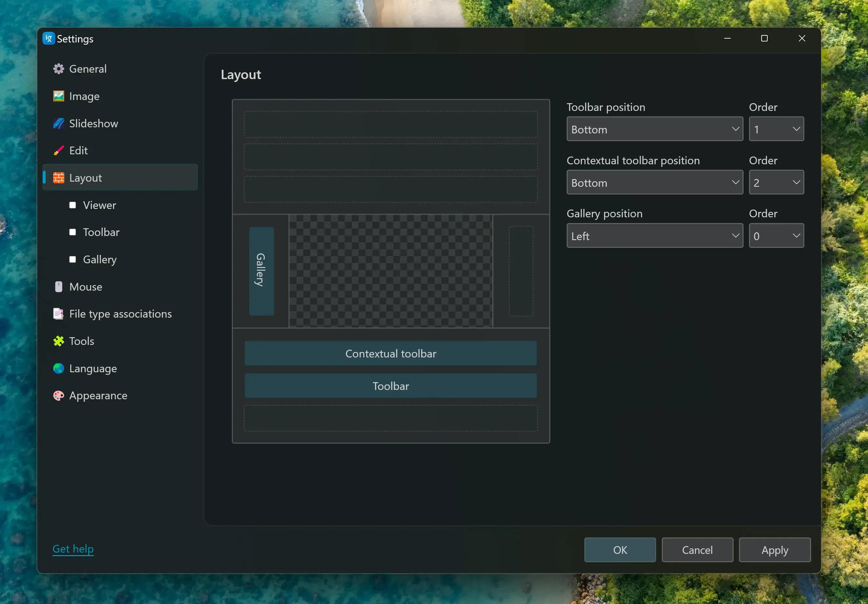
Task: Click the Image picture icon in sidebar
Action: [x=59, y=96]
